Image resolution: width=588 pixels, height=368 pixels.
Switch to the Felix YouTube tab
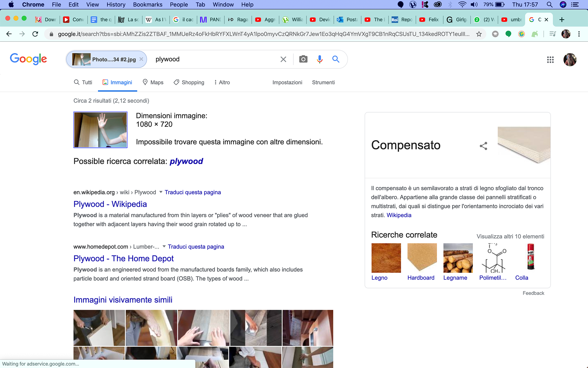coord(429,20)
